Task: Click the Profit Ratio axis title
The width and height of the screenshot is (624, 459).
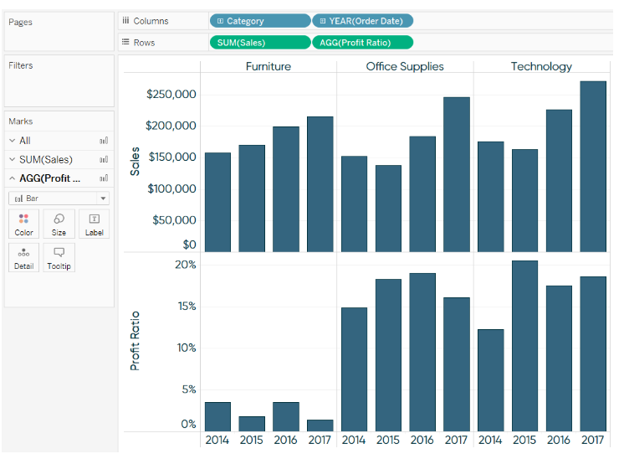Action: pyautogui.click(x=135, y=341)
